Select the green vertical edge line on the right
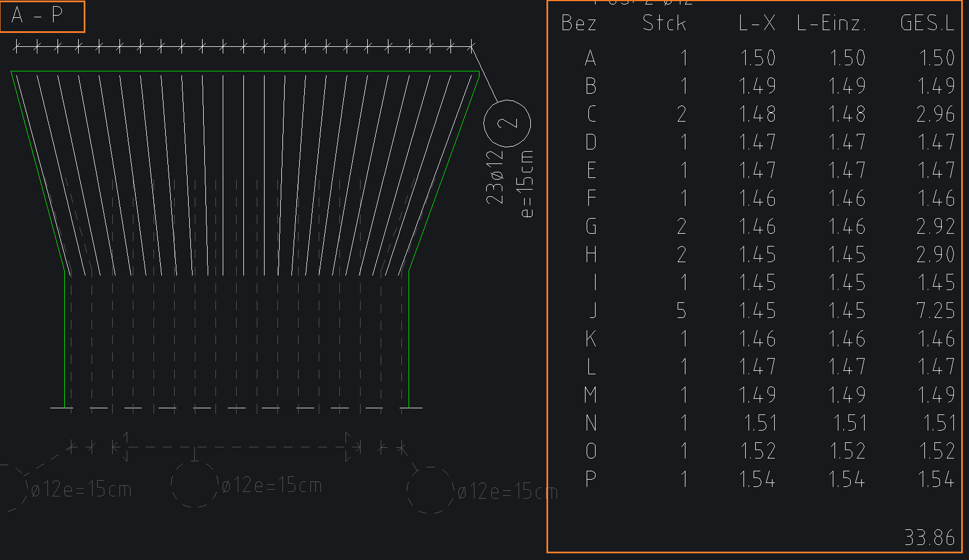 tap(409, 340)
